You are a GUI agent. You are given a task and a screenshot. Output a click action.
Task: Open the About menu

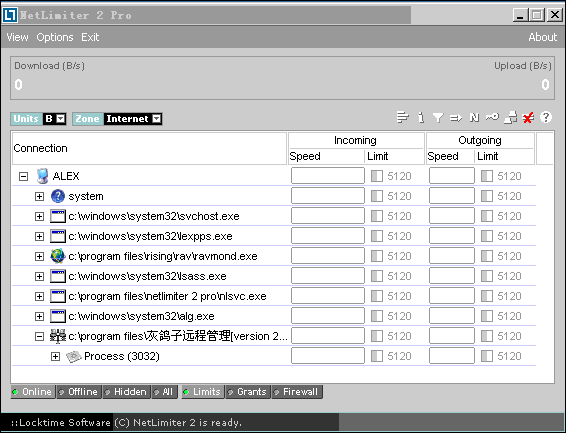click(543, 37)
